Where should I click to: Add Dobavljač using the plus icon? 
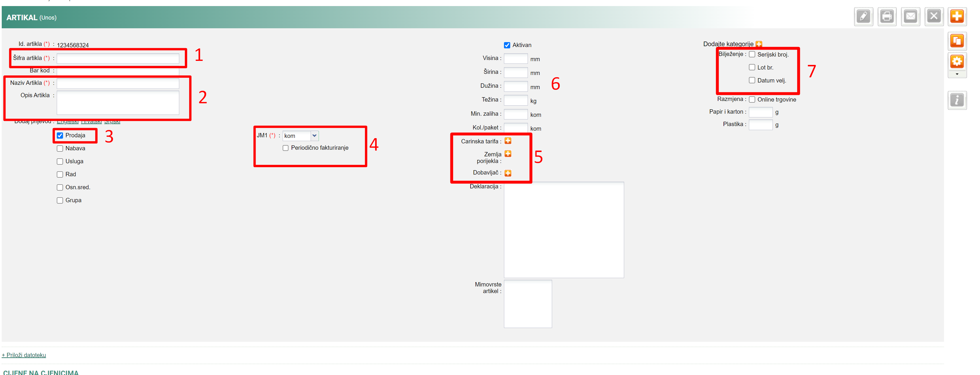tap(508, 173)
